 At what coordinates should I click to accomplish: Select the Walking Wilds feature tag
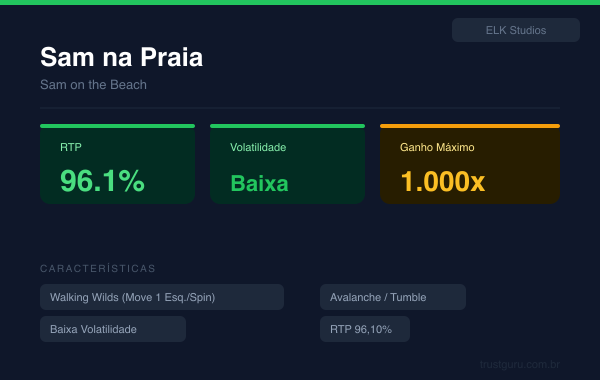tap(162, 297)
